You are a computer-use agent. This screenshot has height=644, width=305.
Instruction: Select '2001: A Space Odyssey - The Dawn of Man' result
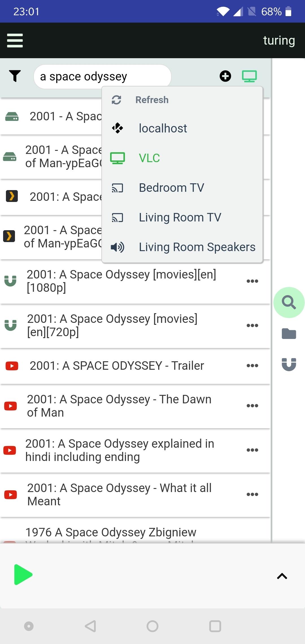click(119, 406)
